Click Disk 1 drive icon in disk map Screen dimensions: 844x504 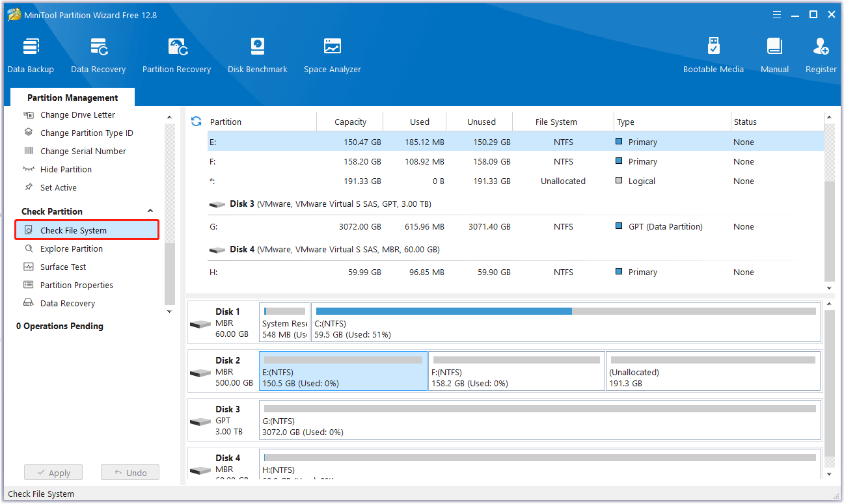coord(200,324)
